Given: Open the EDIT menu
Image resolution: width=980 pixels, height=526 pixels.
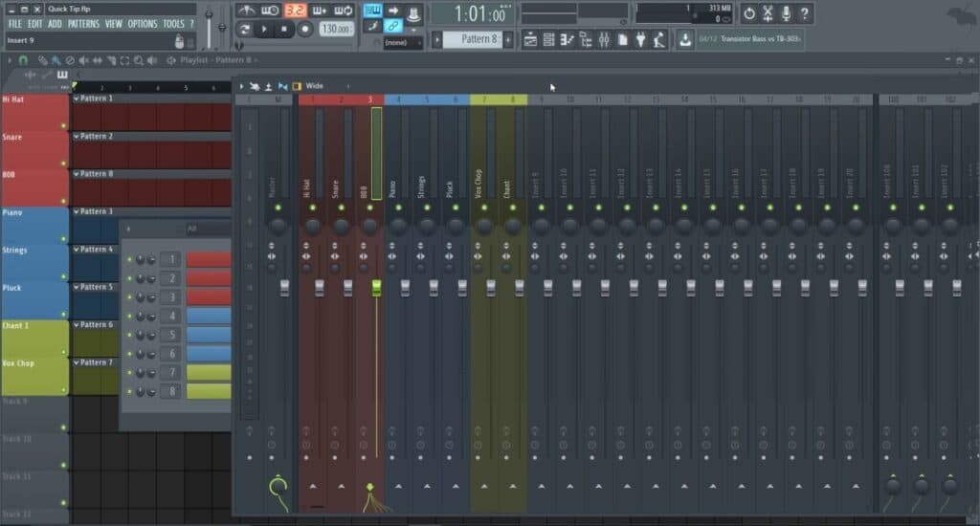Looking at the screenshot, I should [35, 24].
